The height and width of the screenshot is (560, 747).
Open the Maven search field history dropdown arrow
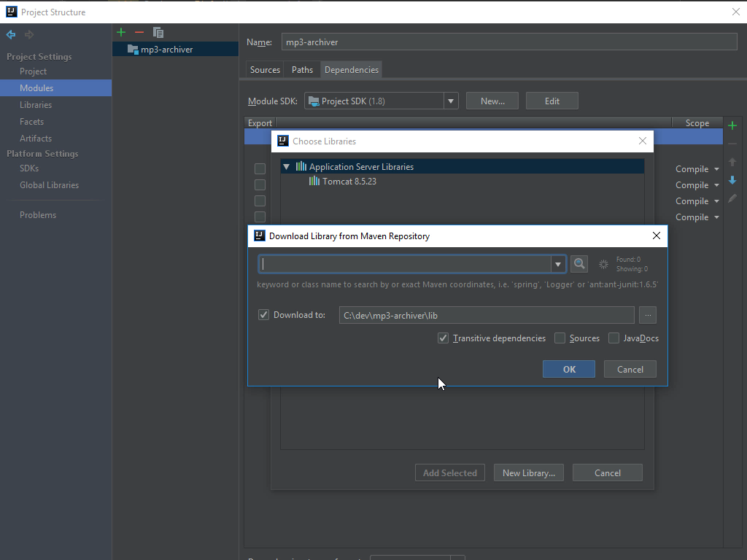point(558,264)
